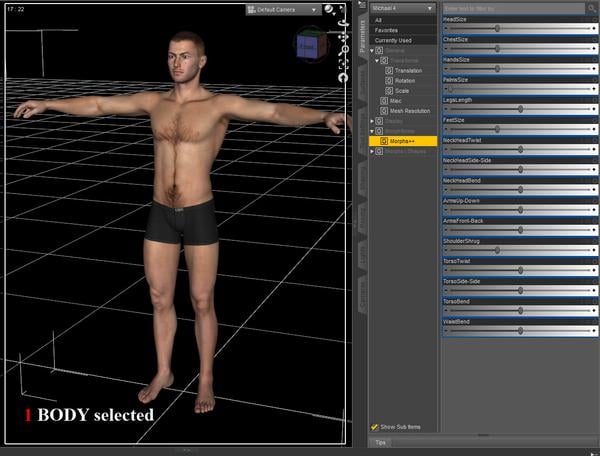Image resolution: width=600 pixels, height=456 pixels.
Task: Expand the collapsed group below Morphs++
Action: 372,151
